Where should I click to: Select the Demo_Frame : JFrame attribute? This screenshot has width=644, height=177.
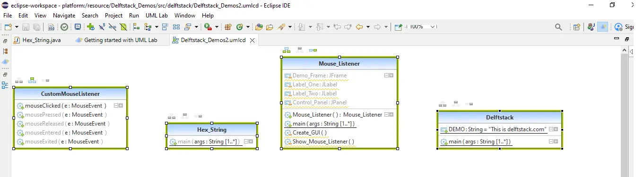point(315,76)
